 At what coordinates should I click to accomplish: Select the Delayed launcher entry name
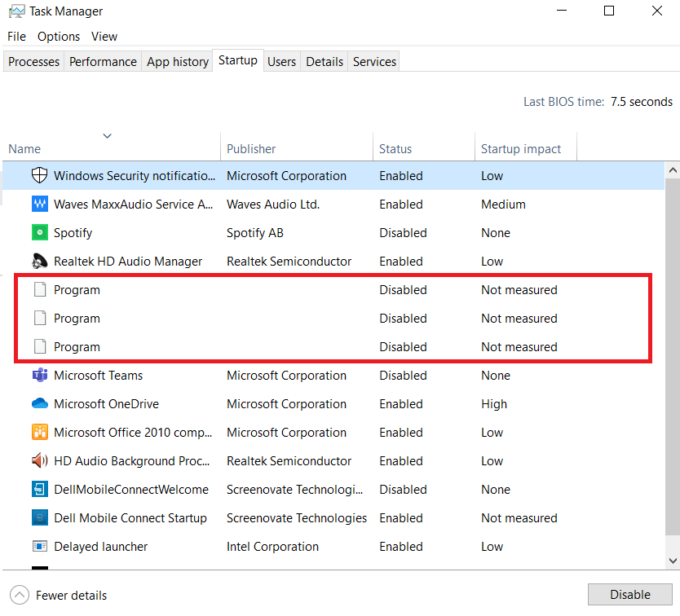point(100,546)
